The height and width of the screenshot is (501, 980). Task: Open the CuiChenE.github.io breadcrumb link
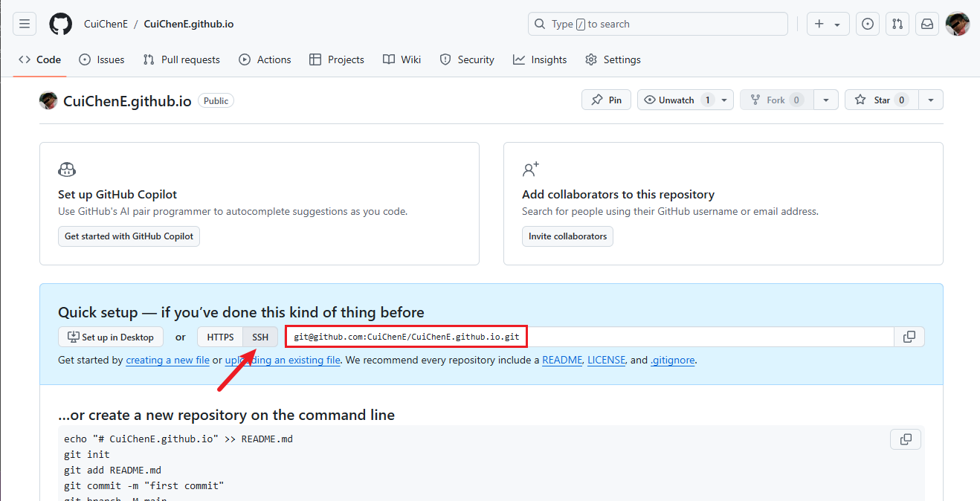pos(189,24)
